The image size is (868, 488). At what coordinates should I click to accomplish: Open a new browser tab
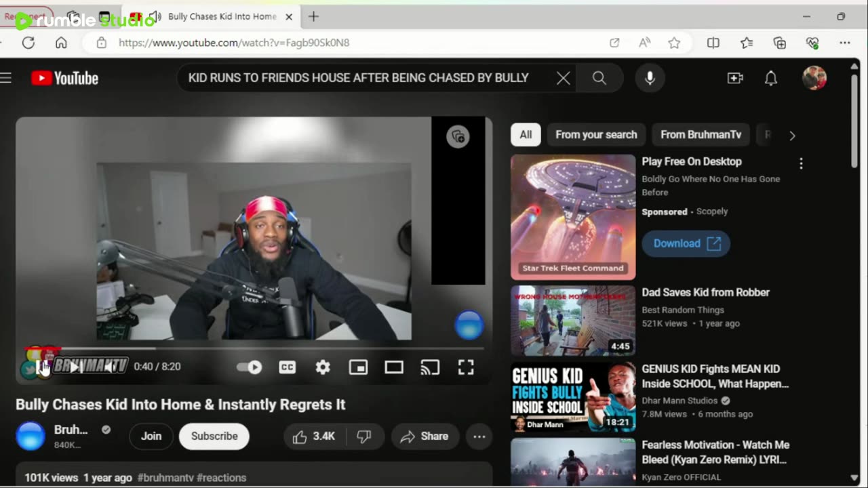(313, 16)
